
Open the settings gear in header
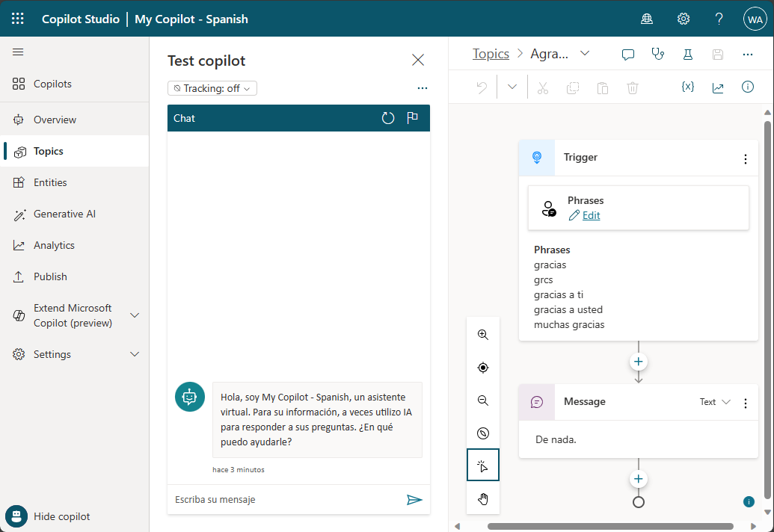point(684,19)
